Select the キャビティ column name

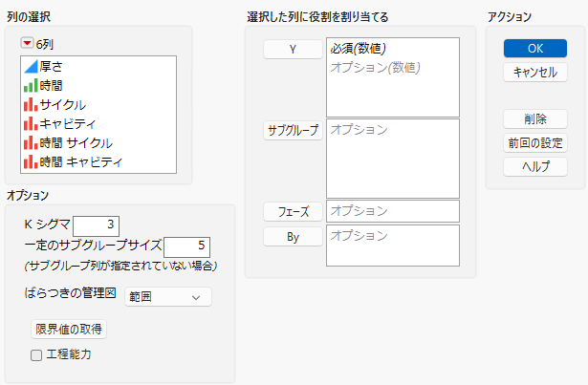tap(68, 123)
